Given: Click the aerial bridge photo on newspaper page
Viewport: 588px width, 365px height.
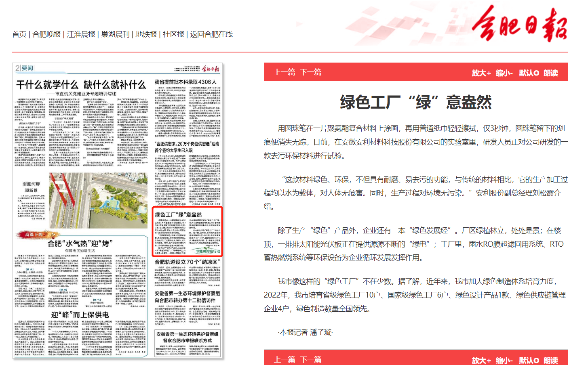Looking at the screenshot, I should [x=98, y=201].
